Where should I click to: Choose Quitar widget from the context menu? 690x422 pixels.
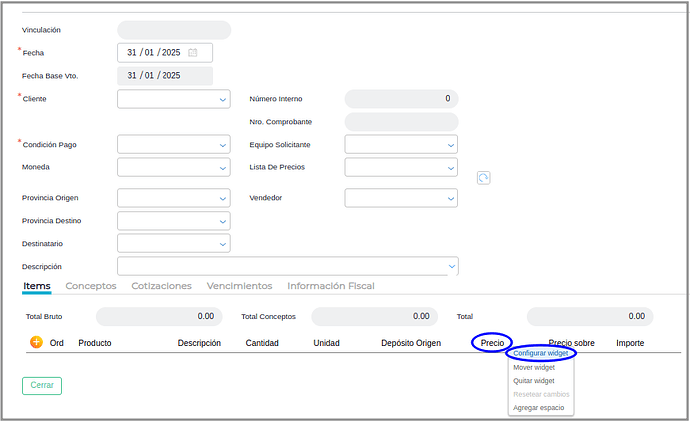tap(534, 381)
